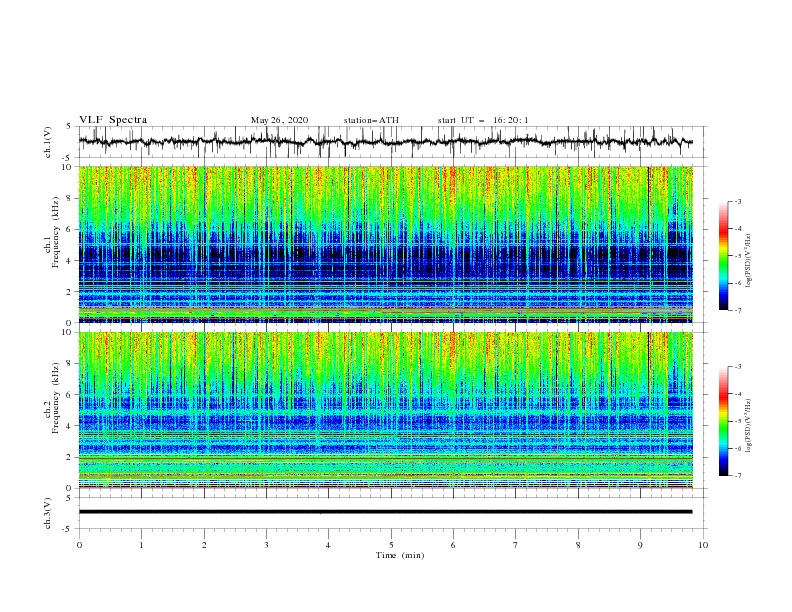
Task: Click the "2" kHz tick on ch.2 spectrogram
Action: point(69,457)
